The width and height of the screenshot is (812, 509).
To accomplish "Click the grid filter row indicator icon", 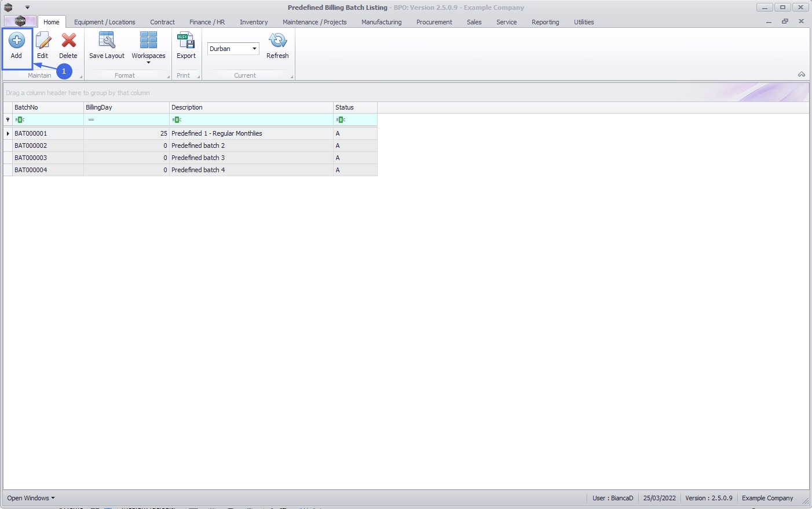I will point(8,119).
